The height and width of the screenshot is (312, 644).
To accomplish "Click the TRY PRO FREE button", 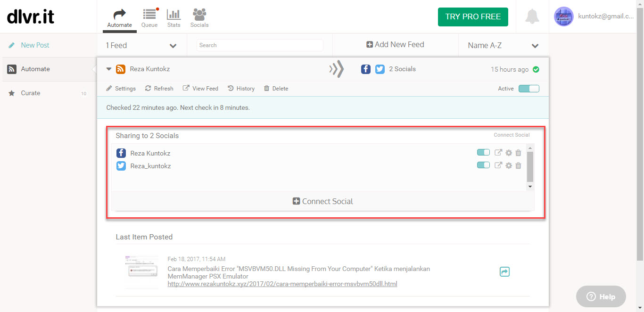I will [473, 16].
